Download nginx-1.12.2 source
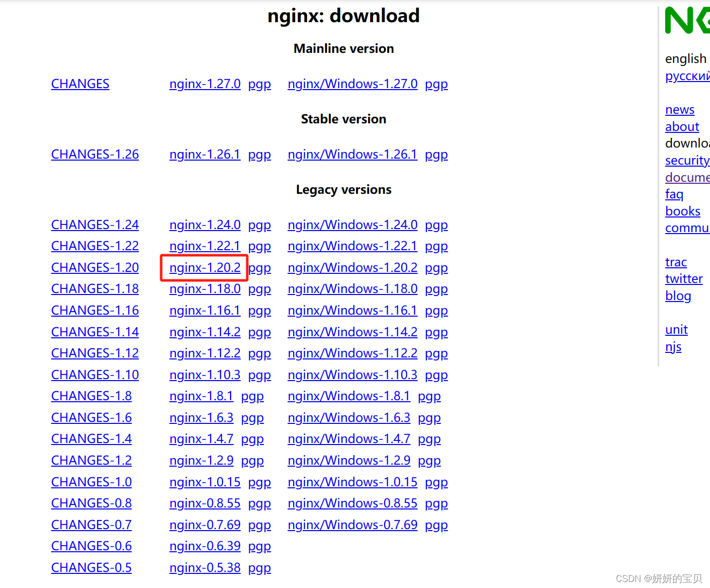The width and height of the screenshot is (710, 588). click(205, 353)
